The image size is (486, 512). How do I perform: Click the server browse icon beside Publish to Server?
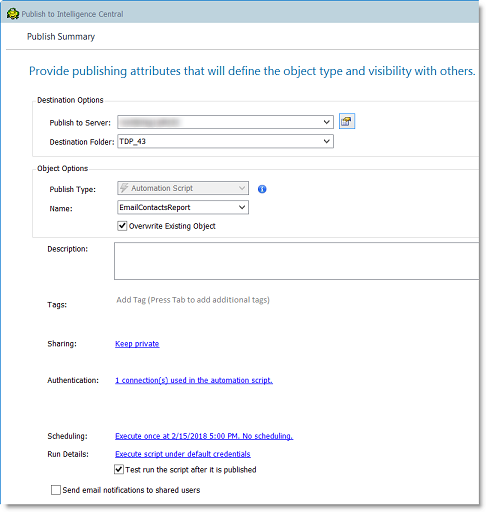(x=347, y=121)
